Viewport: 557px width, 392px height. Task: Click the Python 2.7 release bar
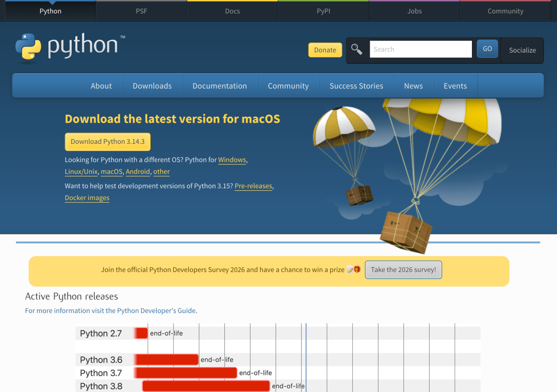tap(141, 333)
